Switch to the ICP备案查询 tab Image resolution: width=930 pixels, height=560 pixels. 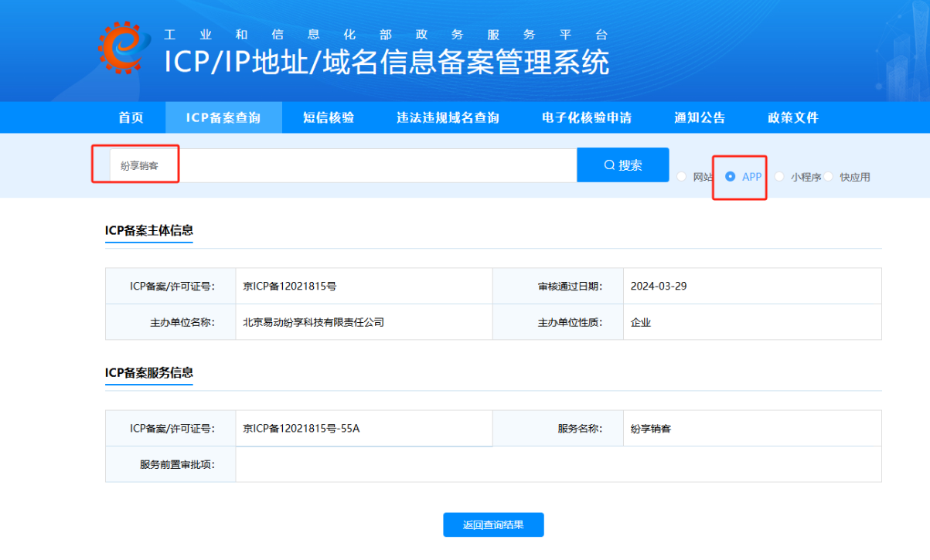[223, 117]
